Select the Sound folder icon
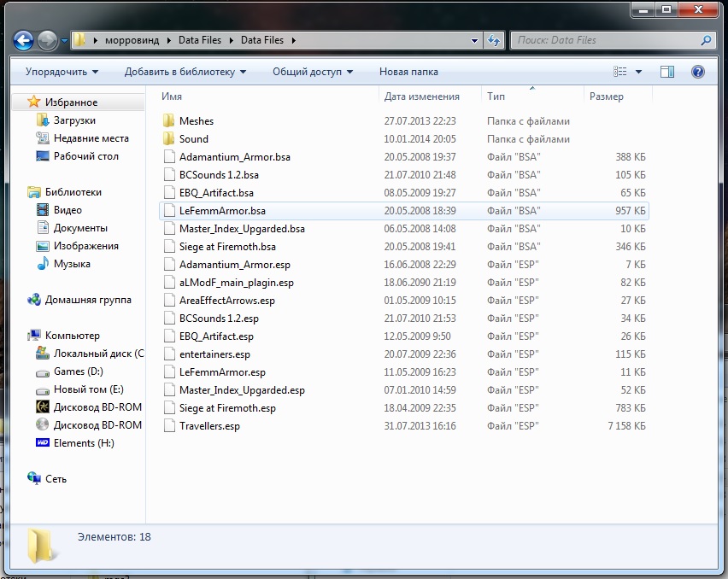This screenshot has width=728, height=579. pyautogui.click(x=168, y=138)
